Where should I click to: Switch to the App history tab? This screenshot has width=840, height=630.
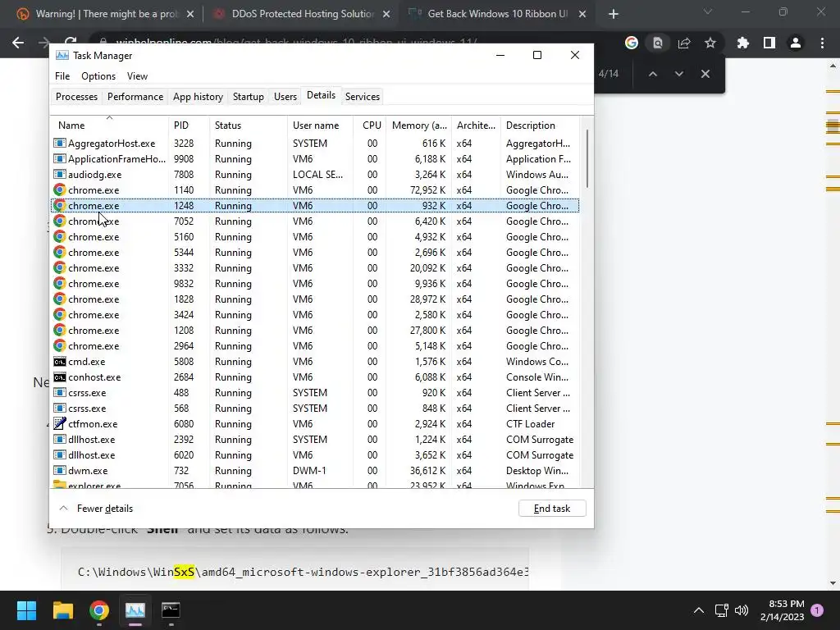198,97
